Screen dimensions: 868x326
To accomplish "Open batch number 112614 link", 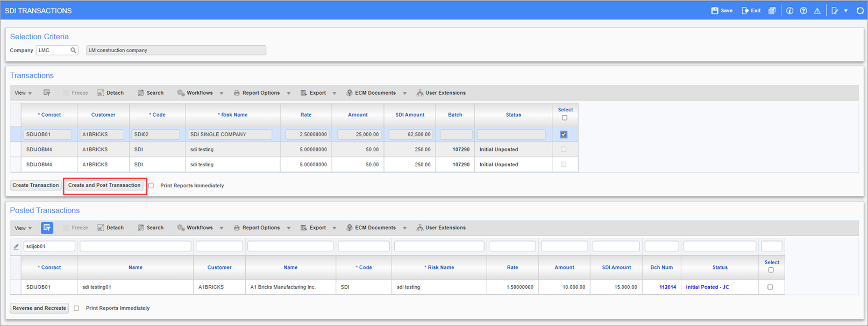I will (x=667, y=287).
